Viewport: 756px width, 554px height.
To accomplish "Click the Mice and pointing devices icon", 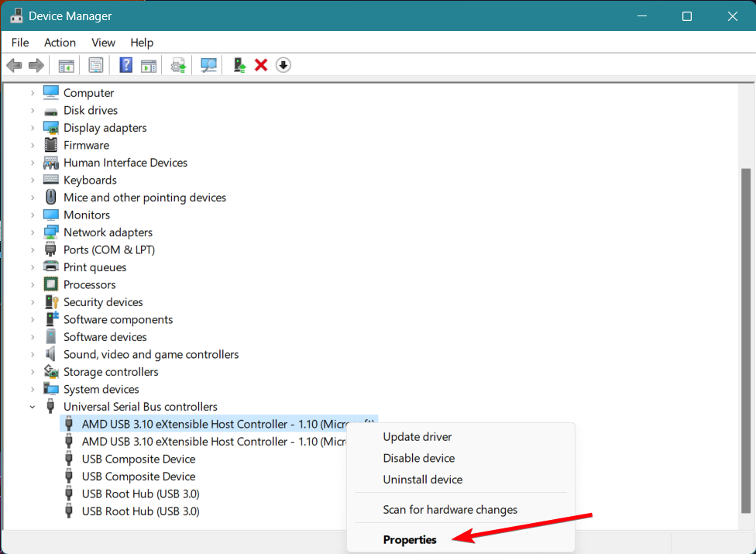I will [50, 198].
